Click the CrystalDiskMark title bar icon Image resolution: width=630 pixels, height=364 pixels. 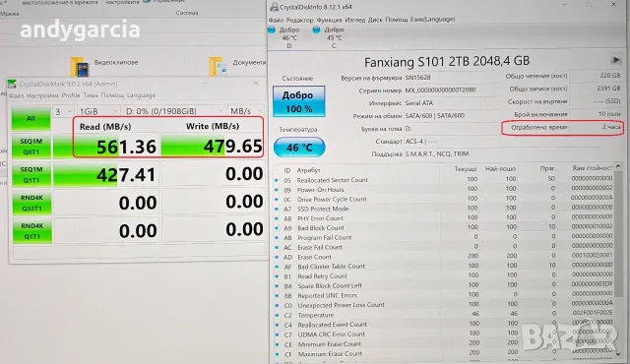(x=12, y=84)
